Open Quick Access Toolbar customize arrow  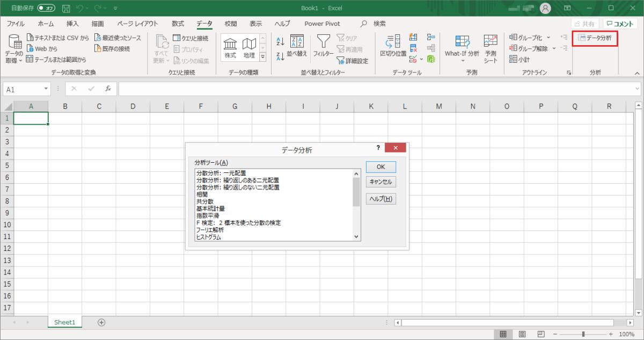click(x=115, y=9)
